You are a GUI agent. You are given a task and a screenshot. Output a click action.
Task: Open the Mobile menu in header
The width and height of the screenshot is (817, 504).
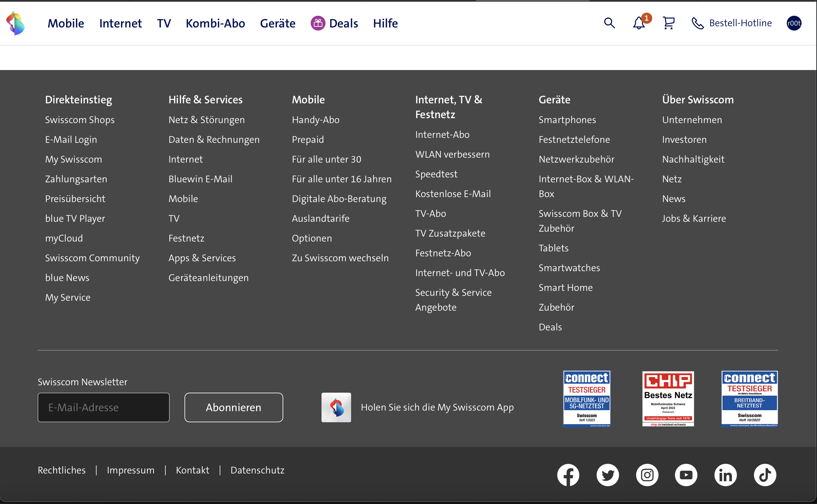(66, 23)
